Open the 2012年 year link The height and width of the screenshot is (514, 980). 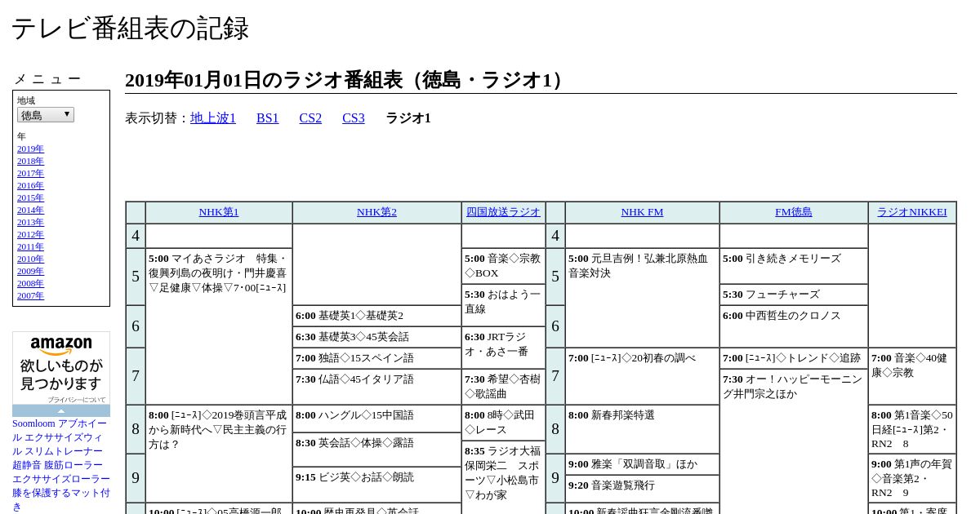coord(30,234)
